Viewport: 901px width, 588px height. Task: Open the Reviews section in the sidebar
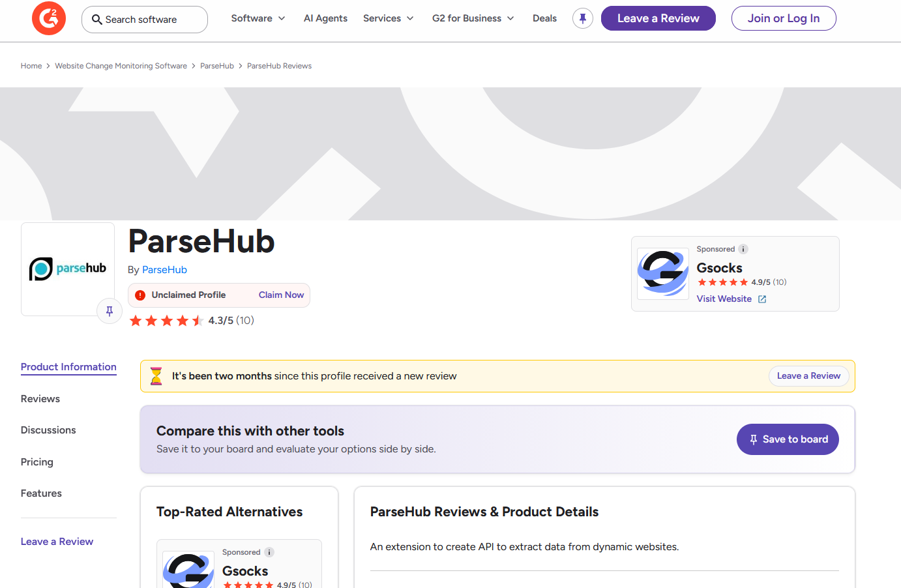40,398
